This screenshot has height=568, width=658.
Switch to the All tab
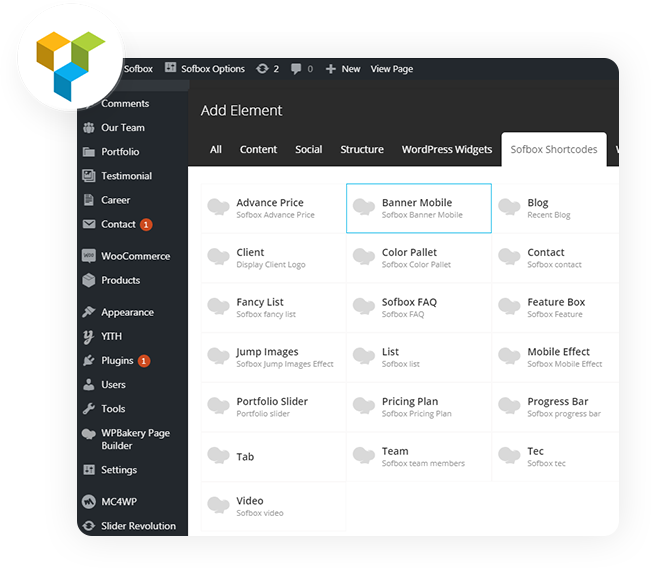point(216,150)
